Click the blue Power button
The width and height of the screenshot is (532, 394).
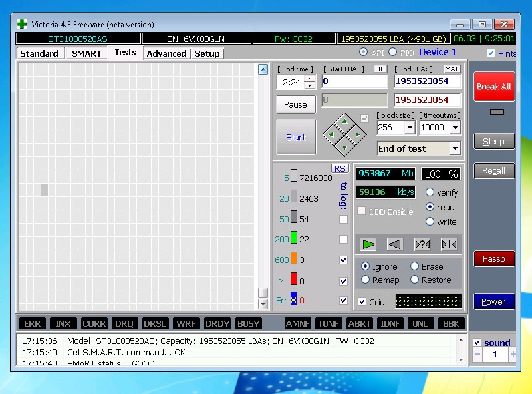pyautogui.click(x=494, y=301)
